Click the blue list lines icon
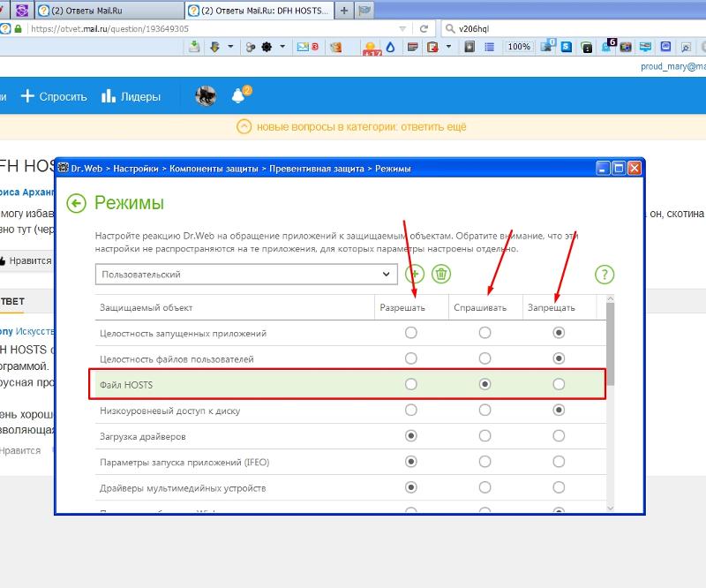 [x=490, y=47]
